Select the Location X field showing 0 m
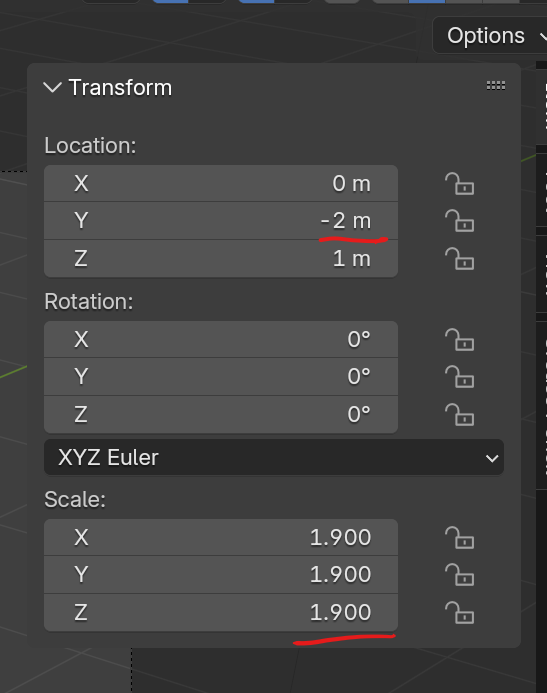This screenshot has width=547, height=693. coord(221,183)
